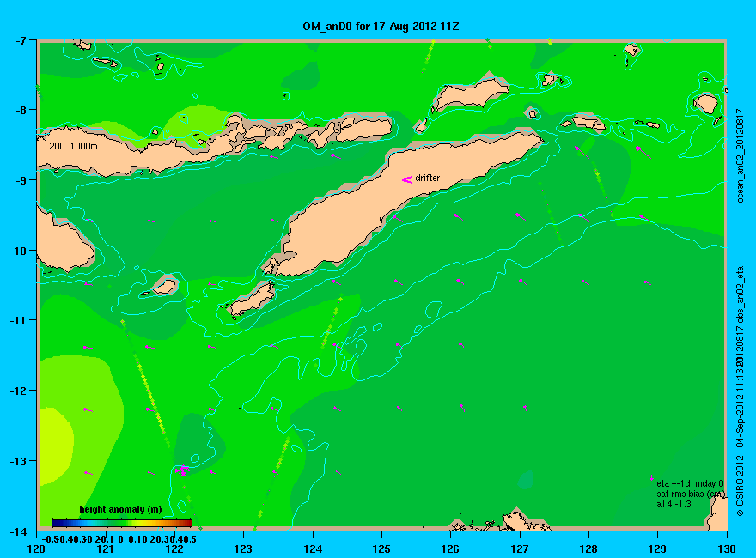Click the longitude label '120'
The image size is (756, 558).
pos(36,549)
